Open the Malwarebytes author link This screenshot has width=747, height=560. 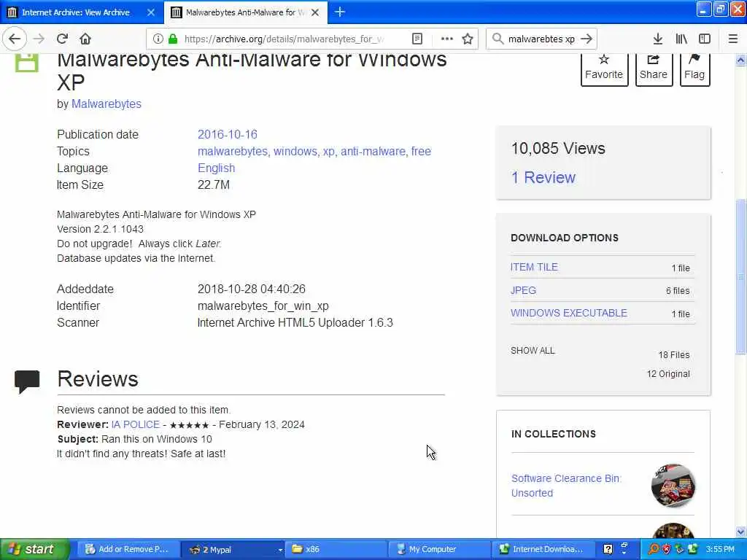point(107,104)
